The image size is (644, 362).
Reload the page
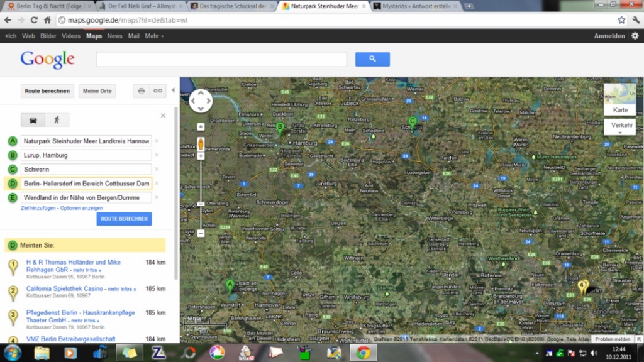(34, 19)
